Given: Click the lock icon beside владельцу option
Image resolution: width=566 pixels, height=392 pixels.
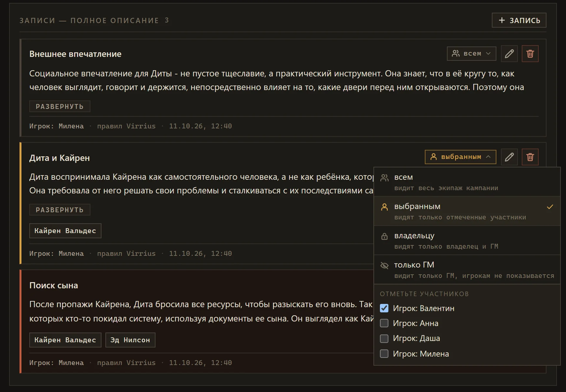Looking at the screenshot, I should 384,236.
